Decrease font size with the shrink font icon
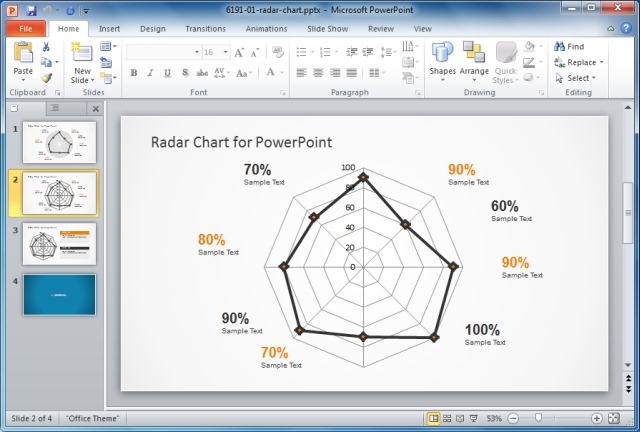Image resolution: width=640 pixels, height=432 pixels. 255,52
